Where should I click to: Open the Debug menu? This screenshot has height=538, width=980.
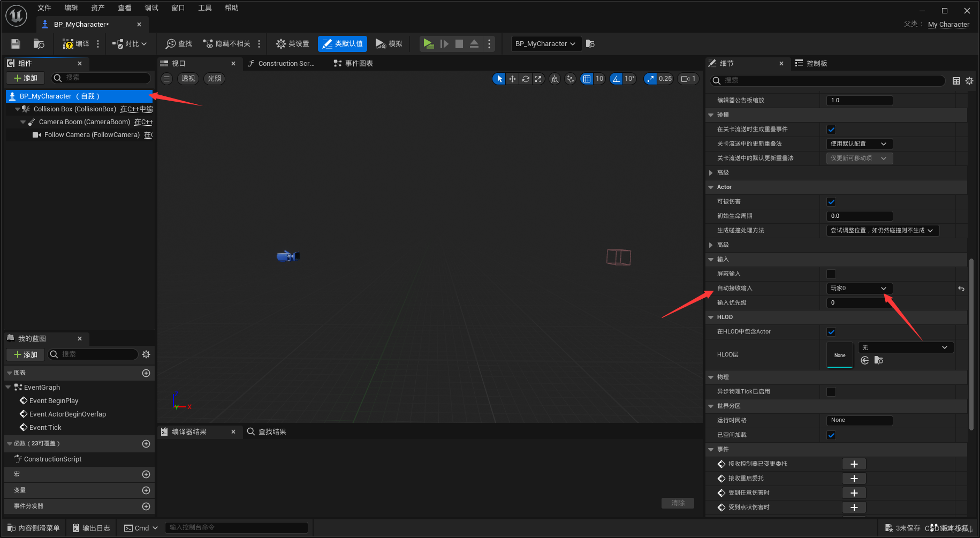(151, 8)
